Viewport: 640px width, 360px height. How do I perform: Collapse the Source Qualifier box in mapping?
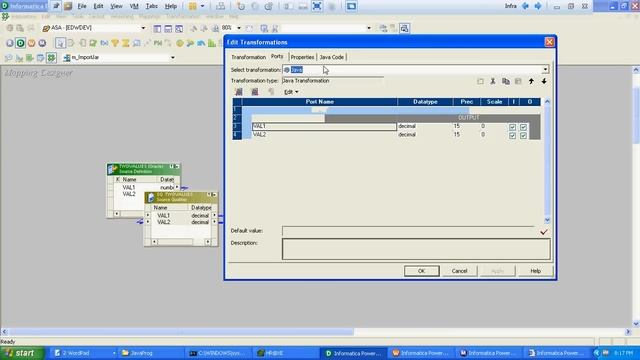(209, 195)
